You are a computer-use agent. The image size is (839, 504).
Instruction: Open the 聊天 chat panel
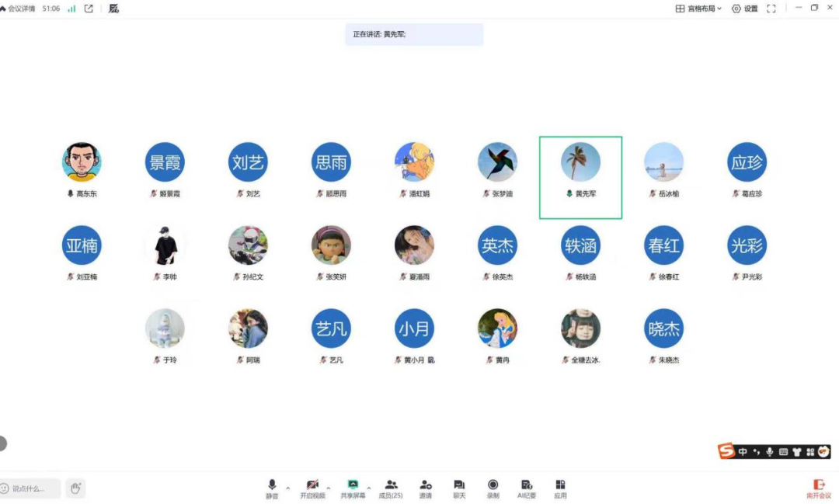point(459,488)
